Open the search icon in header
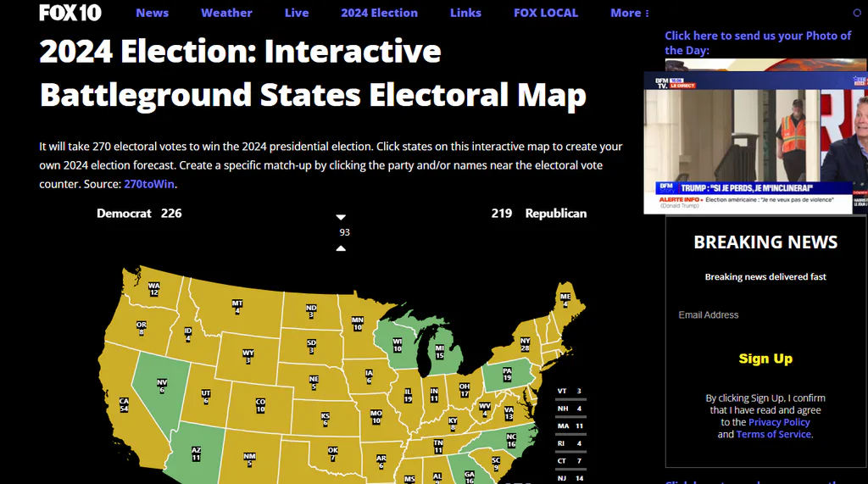868x484 pixels. click(x=857, y=13)
